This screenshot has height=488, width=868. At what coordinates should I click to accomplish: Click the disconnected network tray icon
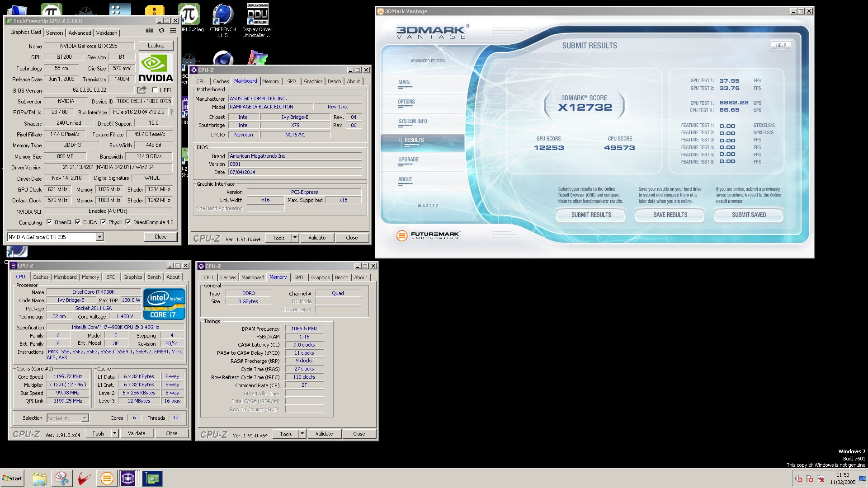pos(821,479)
